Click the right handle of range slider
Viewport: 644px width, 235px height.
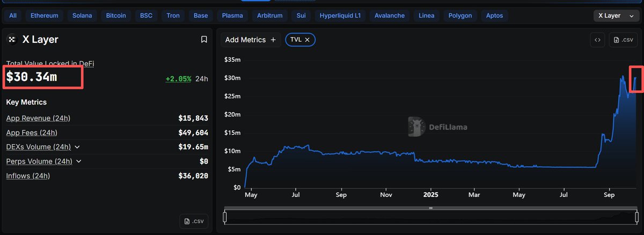click(x=636, y=217)
